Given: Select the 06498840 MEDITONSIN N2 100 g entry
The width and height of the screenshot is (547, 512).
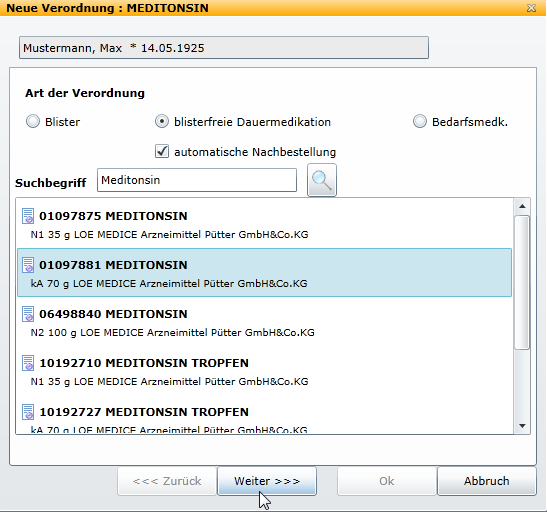Looking at the screenshot, I should [264, 322].
